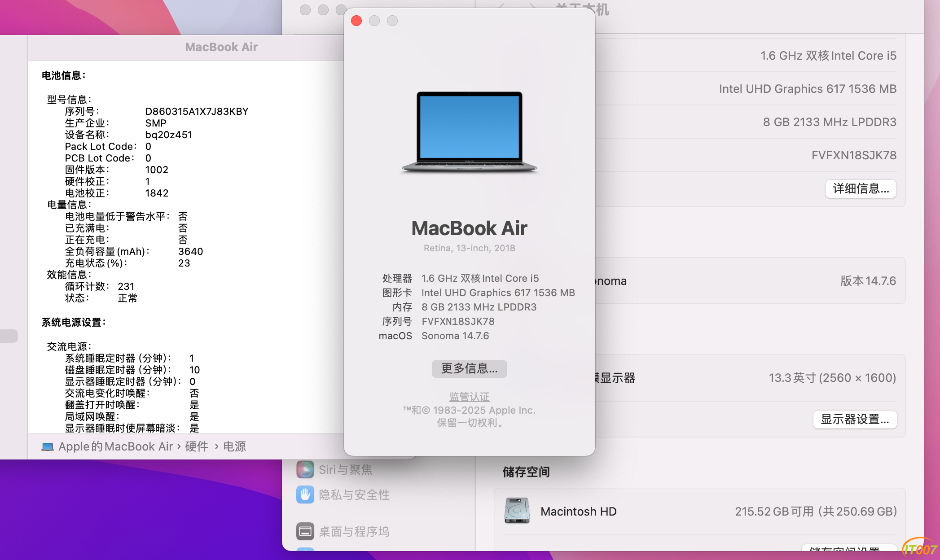Click the 局域网唤醒 row label

92,416
